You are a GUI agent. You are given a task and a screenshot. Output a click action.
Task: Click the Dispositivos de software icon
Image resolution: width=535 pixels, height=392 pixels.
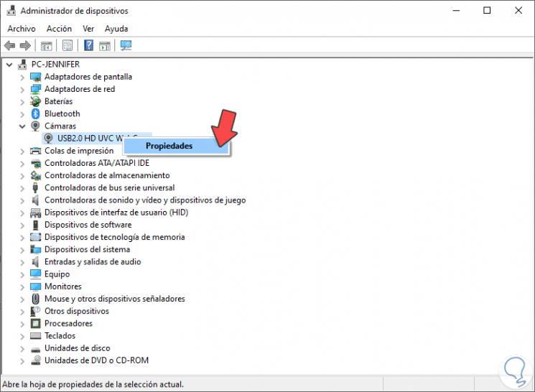point(35,225)
